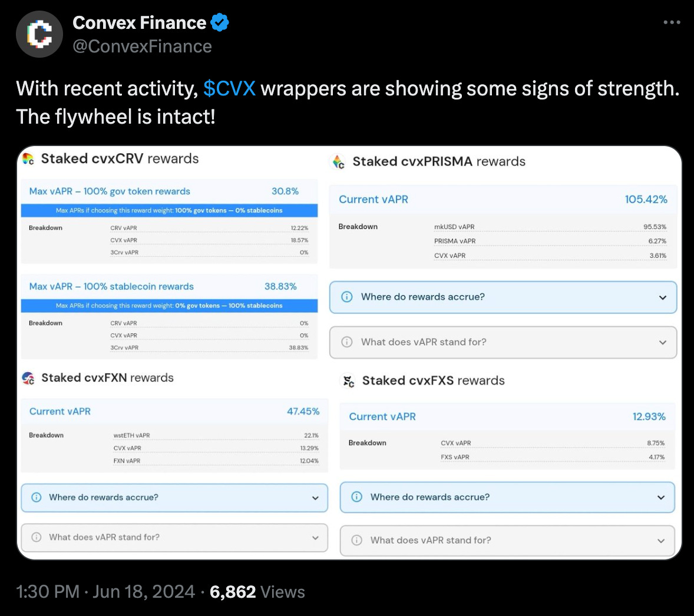
Task: Click the Staked cvxPRISMA token icon
Action: click(339, 162)
